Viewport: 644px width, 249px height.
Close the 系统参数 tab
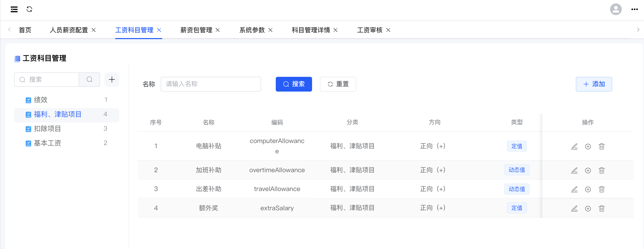[270, 30]
